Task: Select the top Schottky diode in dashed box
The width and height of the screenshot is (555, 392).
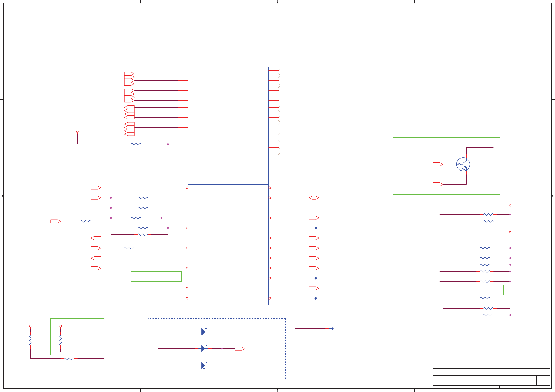Action: pyautogui.click(x=204, y=332)
